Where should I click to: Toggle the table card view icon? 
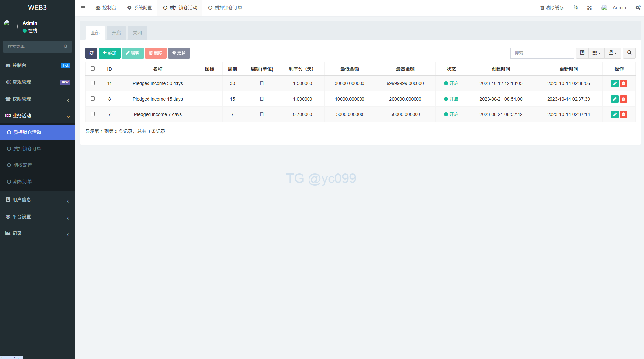(x=582, y=53)
